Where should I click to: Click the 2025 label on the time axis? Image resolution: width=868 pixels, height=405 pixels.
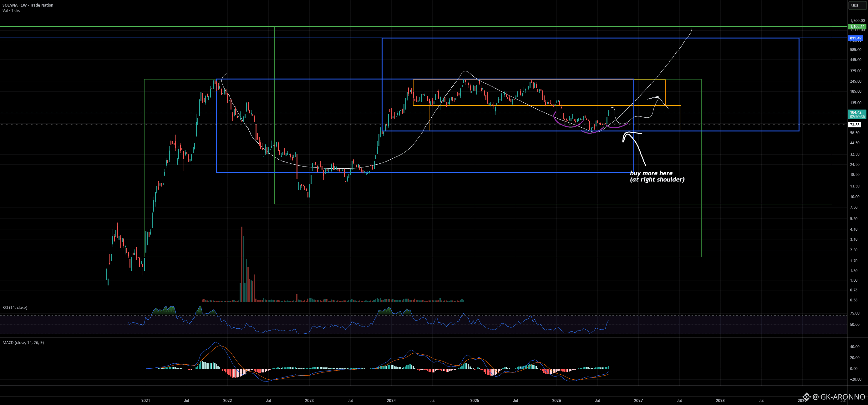click(x=475, y=401)
